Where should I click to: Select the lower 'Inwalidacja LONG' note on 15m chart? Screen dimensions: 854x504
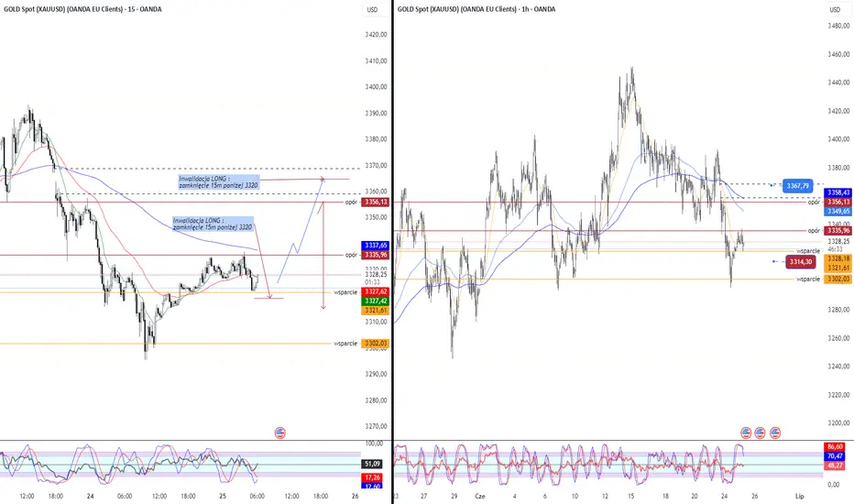point(213,224)
